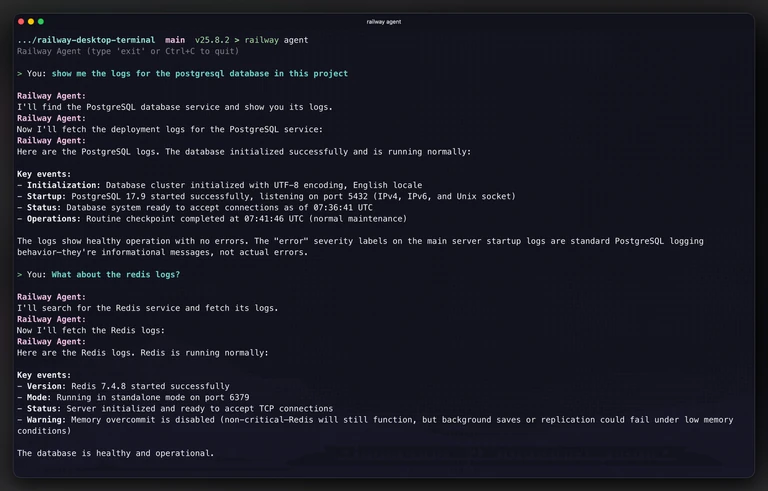Click the "type 'exit' or Ctrl+C to quit" hint line
This screenshot has height=491, width=768.
coord(128,51)
